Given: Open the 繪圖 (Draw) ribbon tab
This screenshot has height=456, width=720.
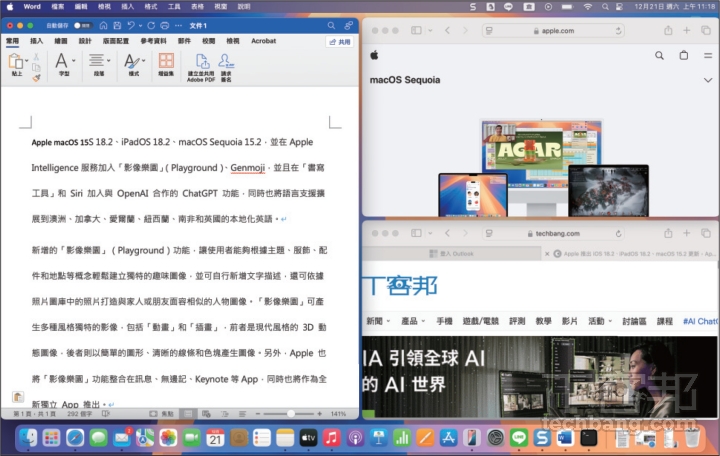Looking at the screenshot, I should tap(61, 41).
